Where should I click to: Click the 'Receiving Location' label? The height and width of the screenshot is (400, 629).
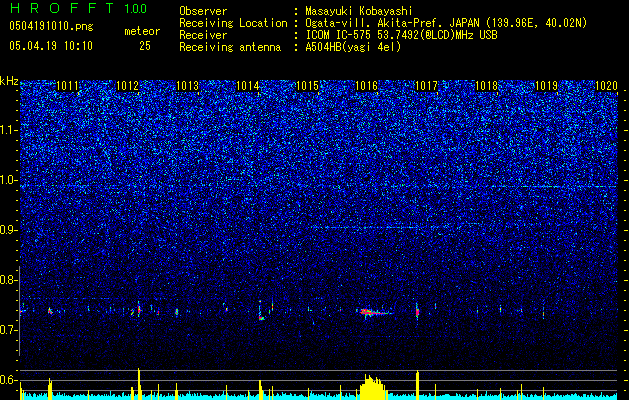click(x=233, y=23)
